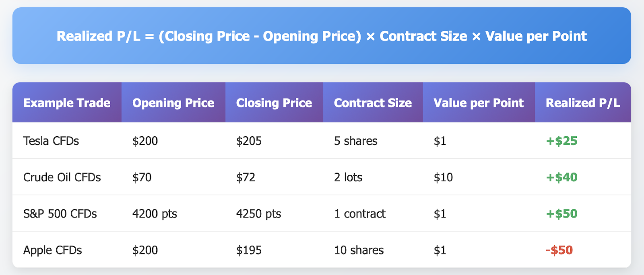The width and height of the screenshot is (644, 275).
Task: Click the Contract Size column header
Action: click(373, 103)
